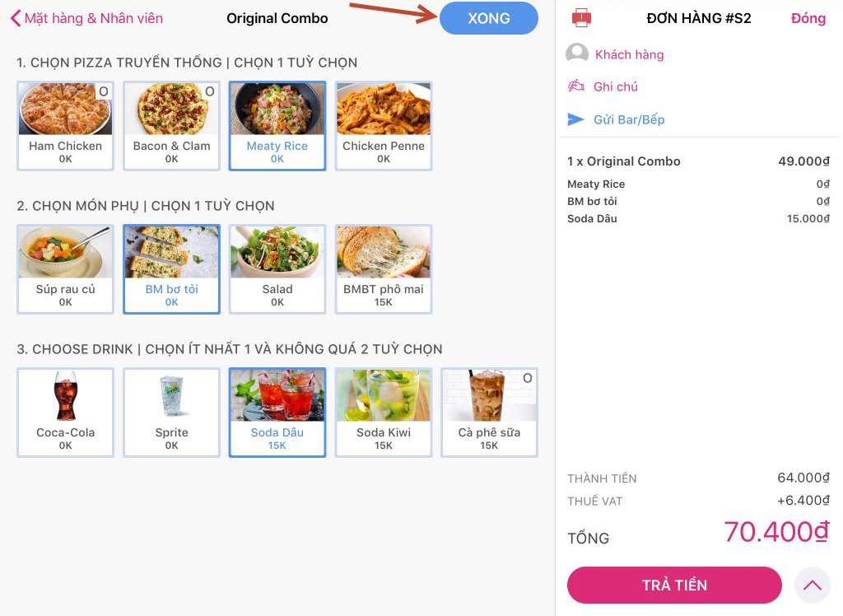Select Salad side dish

tap(277, 268)
